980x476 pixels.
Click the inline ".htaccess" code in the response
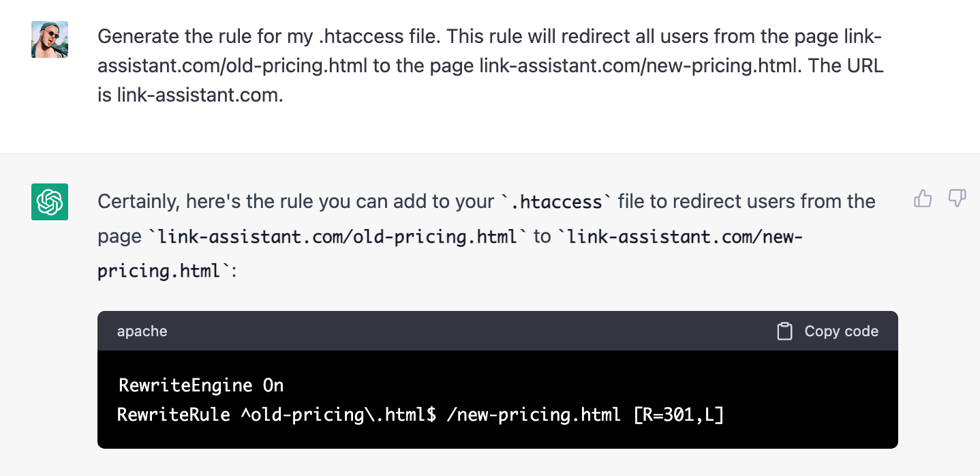(x=552, y=202)
